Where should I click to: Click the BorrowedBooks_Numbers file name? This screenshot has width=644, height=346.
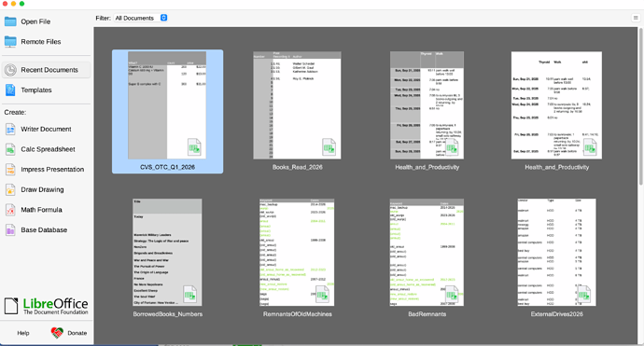[168, 314]
